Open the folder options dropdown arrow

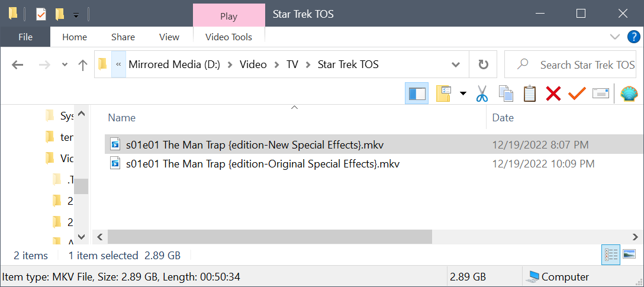463,93
